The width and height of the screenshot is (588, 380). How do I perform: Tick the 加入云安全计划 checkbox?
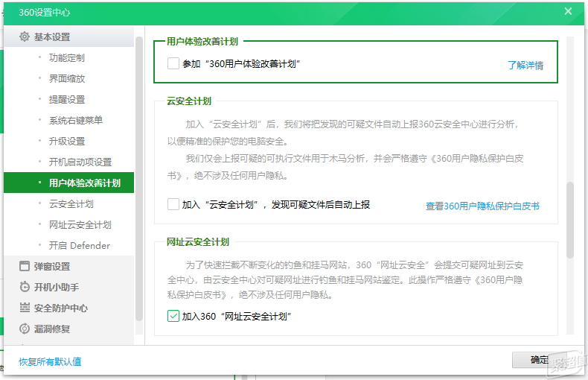(173, 204)
